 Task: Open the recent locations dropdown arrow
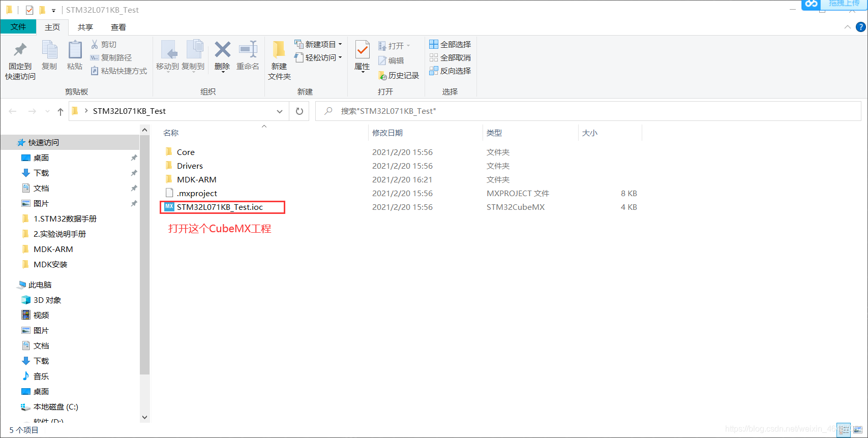(x=47, y=111)
